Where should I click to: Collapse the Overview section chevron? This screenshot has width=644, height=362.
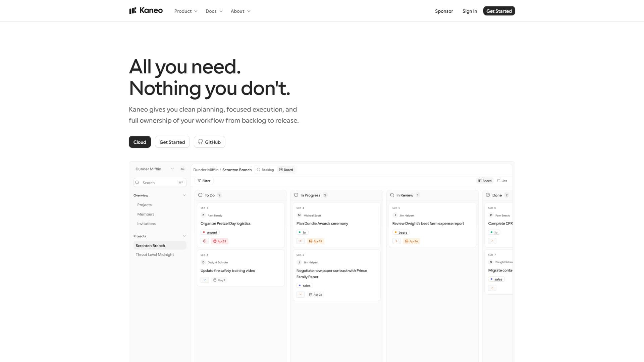(184, 195)
